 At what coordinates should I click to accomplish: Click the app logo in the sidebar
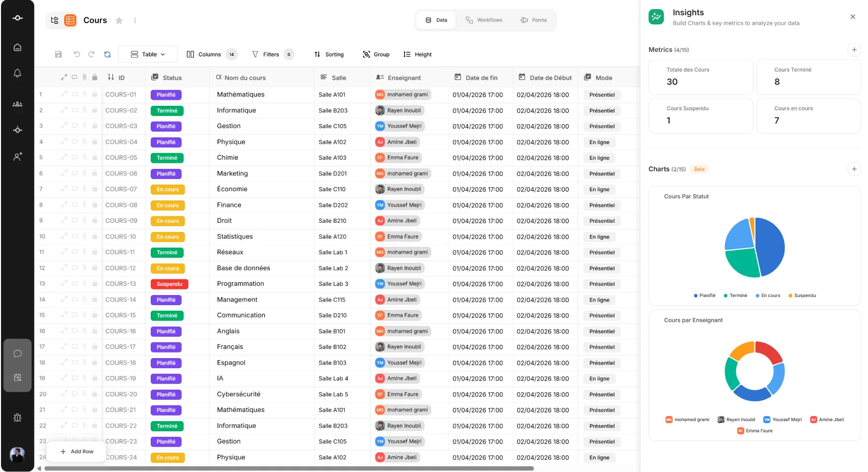click(17, 18)
